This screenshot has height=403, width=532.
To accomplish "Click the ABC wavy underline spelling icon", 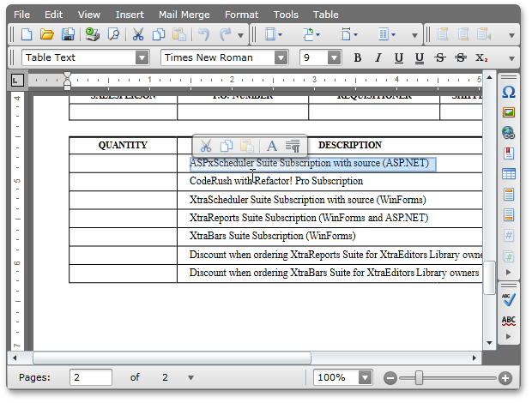I will [x=509, y=321].
